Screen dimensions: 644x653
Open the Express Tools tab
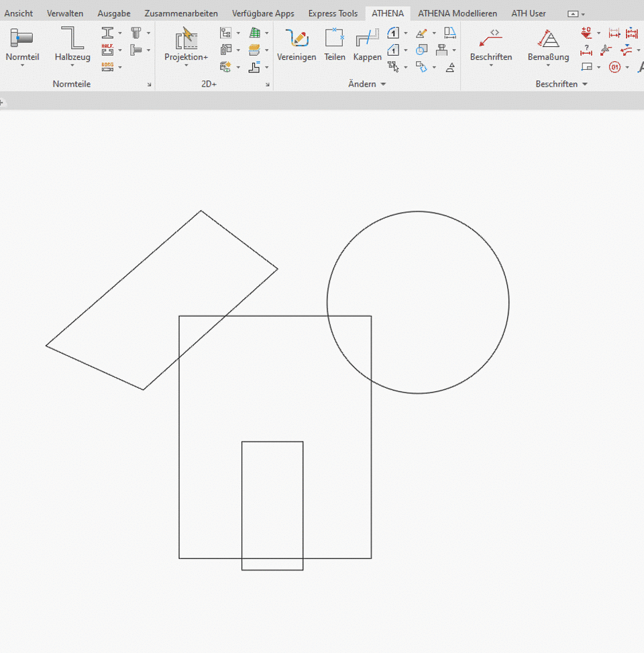(x=333, y=13)
